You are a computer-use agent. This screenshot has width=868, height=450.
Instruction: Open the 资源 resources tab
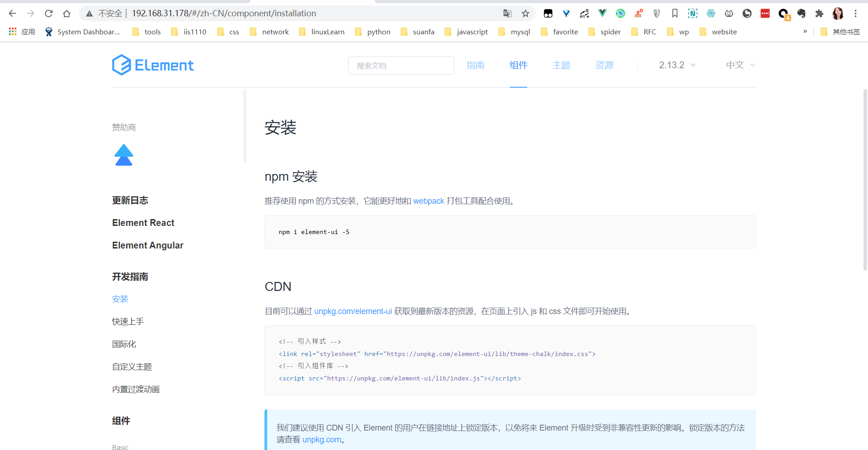[x=604, y=65]
